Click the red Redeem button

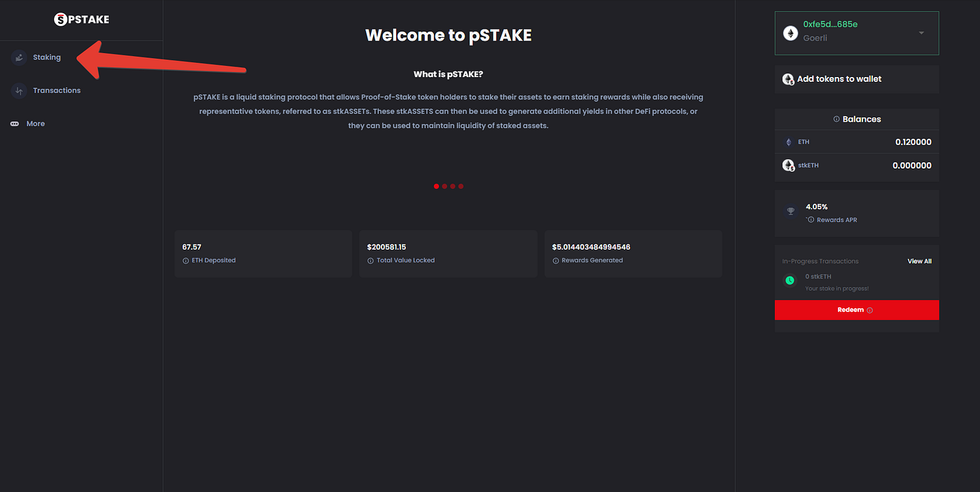tap(857, 310)
